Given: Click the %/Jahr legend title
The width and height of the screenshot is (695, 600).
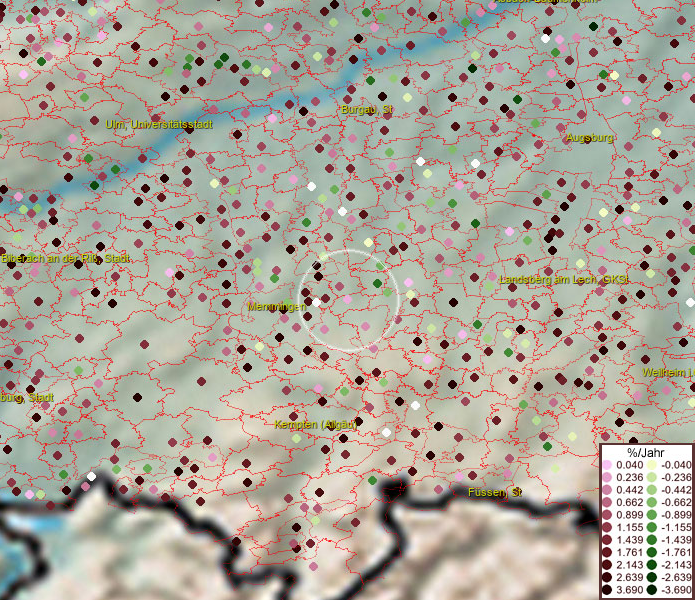Looking at the screenshot, I should [646, 452].
